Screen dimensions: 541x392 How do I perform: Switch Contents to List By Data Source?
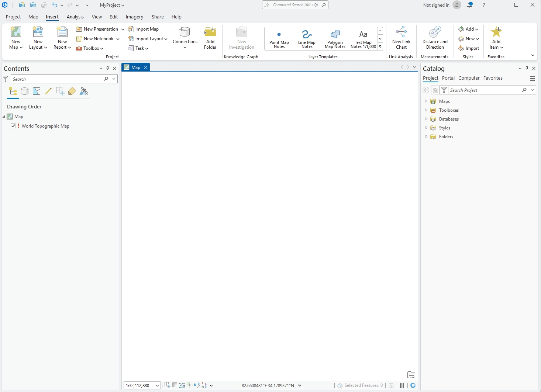tap(25, 91)
